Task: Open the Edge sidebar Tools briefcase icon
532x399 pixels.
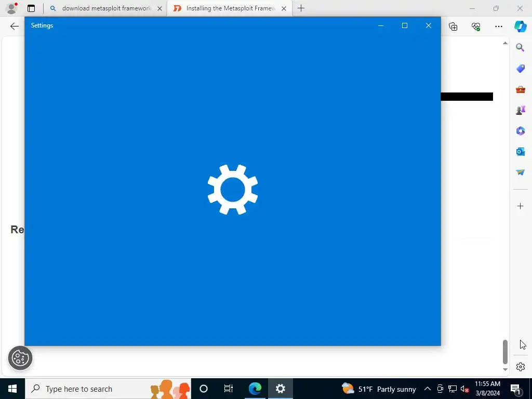Action: [x=520, y=89]
